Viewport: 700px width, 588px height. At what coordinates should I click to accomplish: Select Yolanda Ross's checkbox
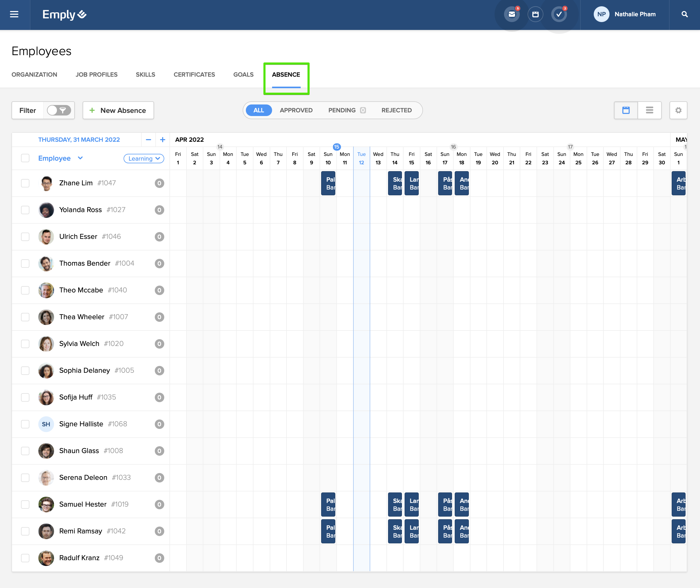pyautogui.click(x=25, y=210)
